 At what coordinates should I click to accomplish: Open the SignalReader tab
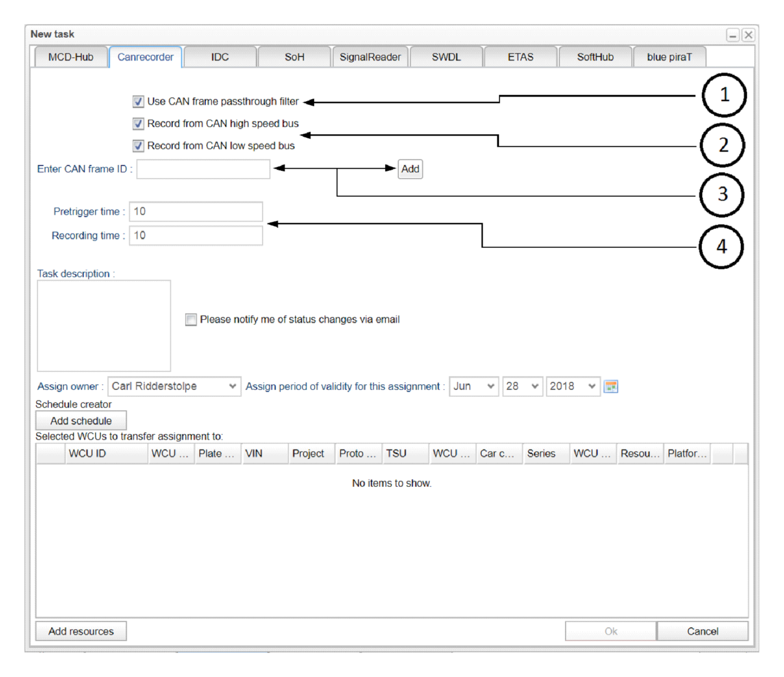370,57
